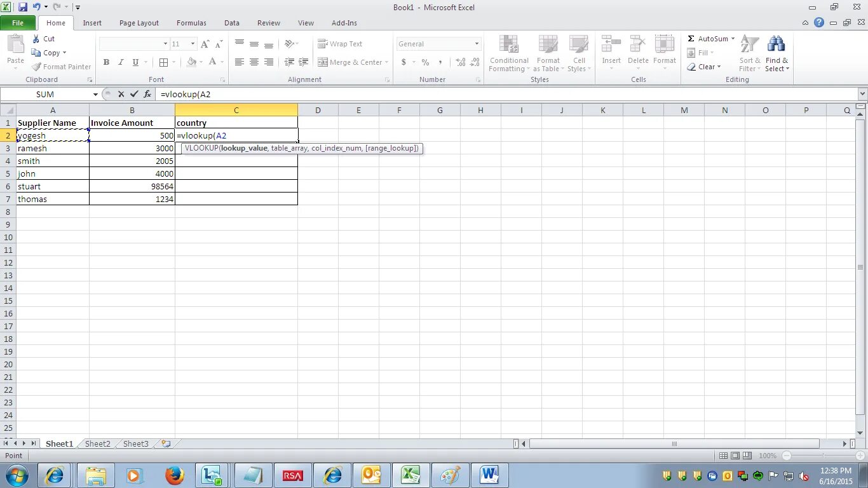The height and width of the screenshot is (488, 868).
Task: Open the Name Box dropdown arrow
Action: click(x=95, y=94)
